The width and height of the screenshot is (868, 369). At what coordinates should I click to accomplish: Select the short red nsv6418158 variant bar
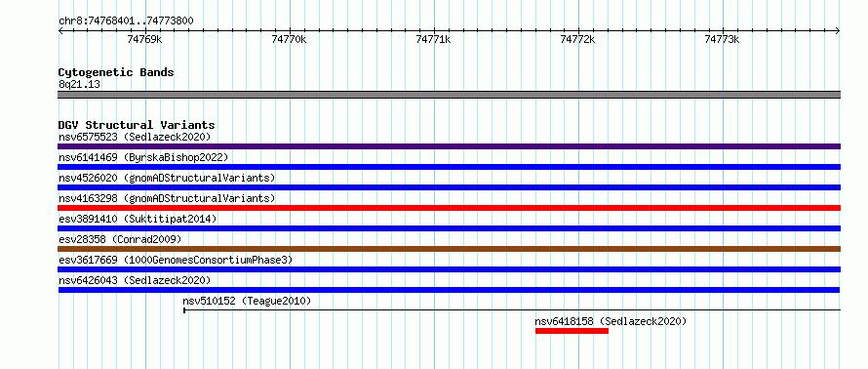pyautogui.click(x=572, y=331)
